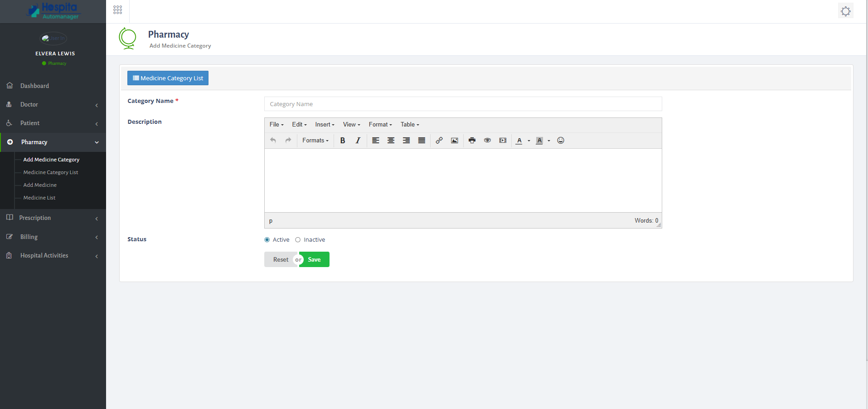Open the text color dropdown arrow
The height and width of the screenshot is (409, 868).
(528, 141)
